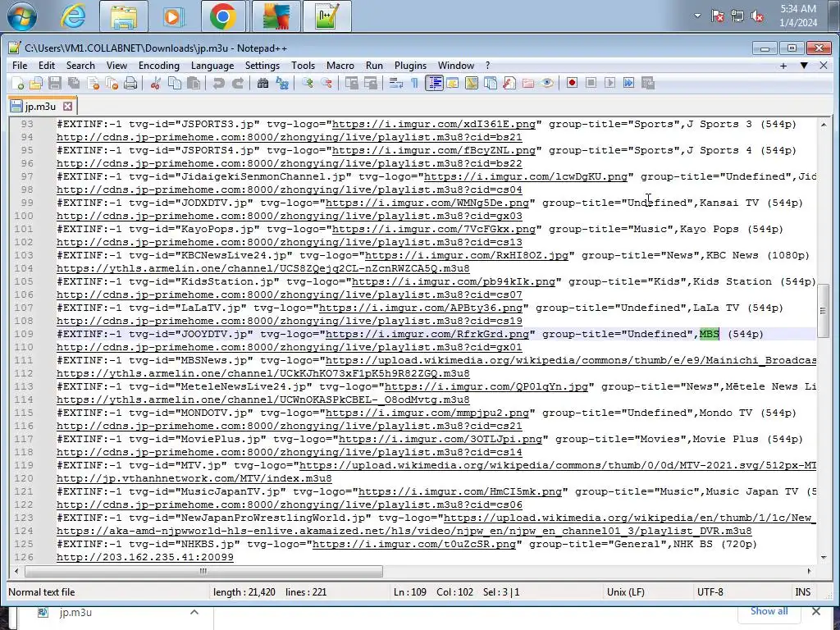The height and width of the screenshot is (630, 840).
Task: Click the Close document toolbar icon
Action: 93,84
